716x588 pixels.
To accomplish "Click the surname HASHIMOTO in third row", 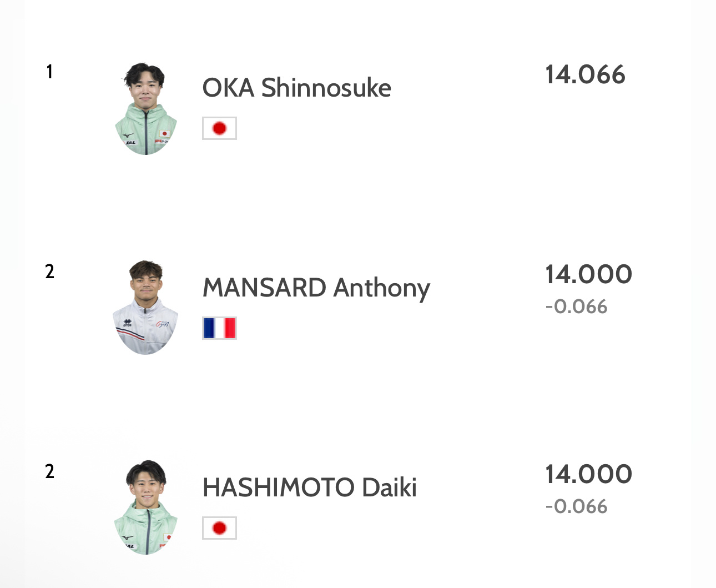I will (x=279, y=488).
